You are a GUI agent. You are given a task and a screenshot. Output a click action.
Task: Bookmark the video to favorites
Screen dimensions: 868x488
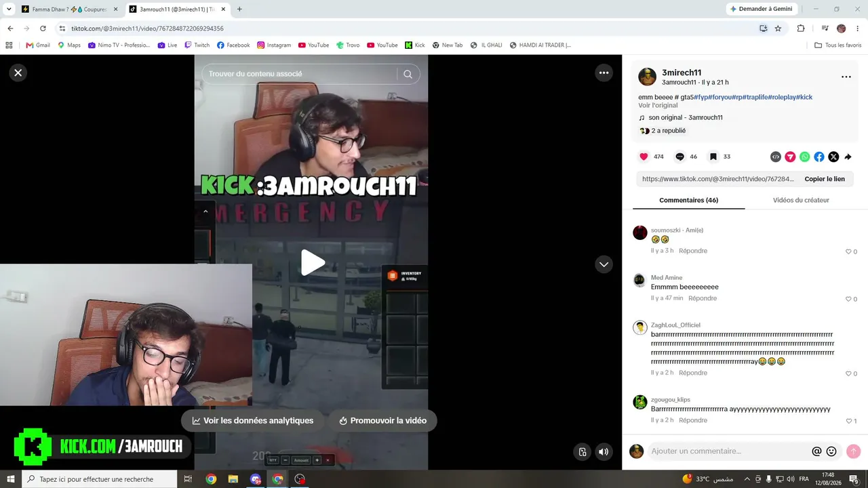click(x=713, y=157)
